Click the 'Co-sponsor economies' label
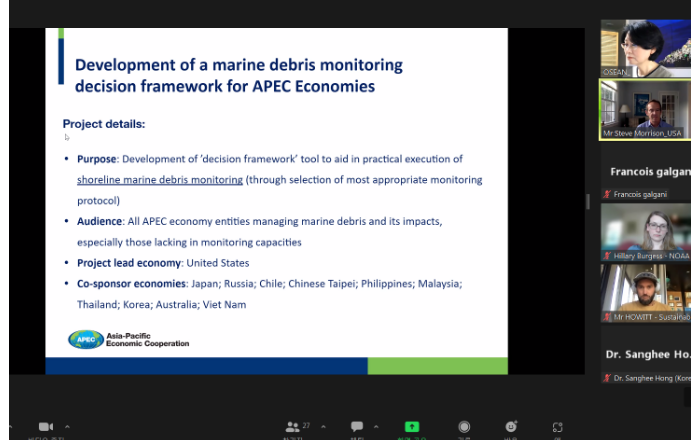The height and width of the screenshot is (440, 691). click(x=131, y=283)
